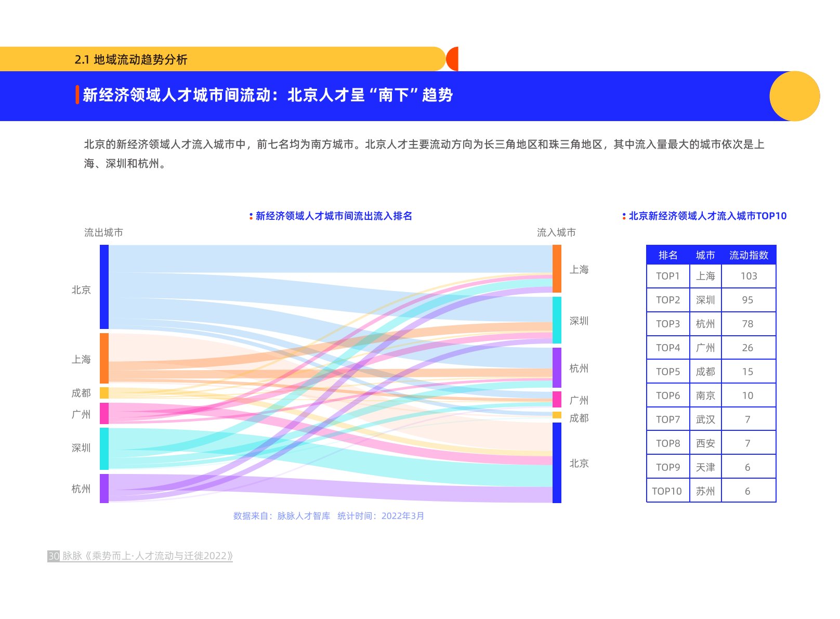The height and width of the screenshot is (619, 840).
Task: Select the yellow 成都 outflow node bar
Action: point(104,393)
